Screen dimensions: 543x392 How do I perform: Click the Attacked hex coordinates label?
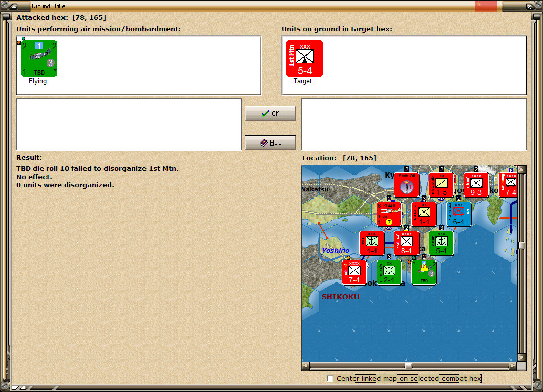click(61, 17)
